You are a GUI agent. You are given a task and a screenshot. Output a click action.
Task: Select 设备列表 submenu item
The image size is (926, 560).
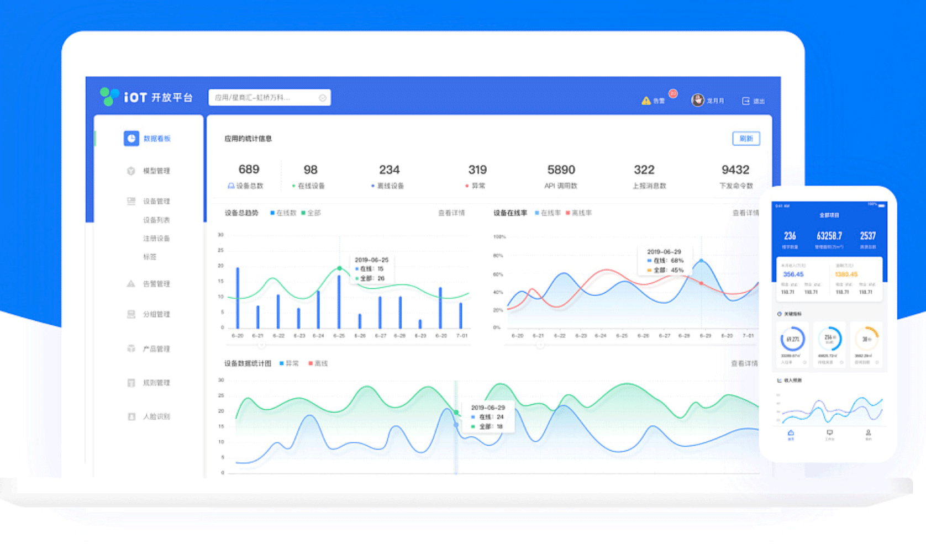click(156, 220)
